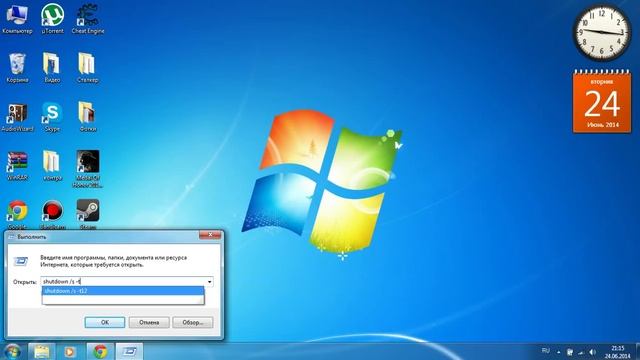Viewport: 640px width, 360px height.
Task: Click the Show desktop strip
Action: pos(637,351)
